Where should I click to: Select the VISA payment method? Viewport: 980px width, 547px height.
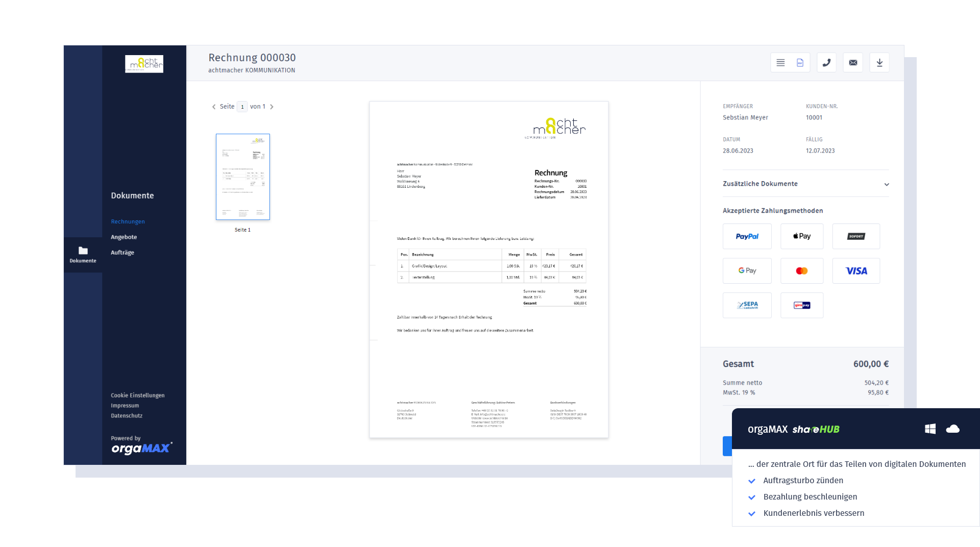tap(856, 271)
